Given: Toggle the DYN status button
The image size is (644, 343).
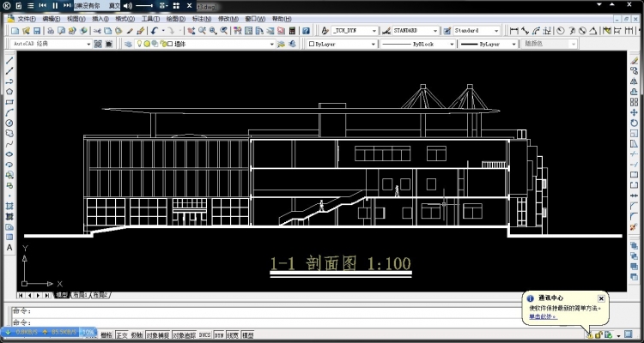Looking at the screenshot, I should point(219,335).
